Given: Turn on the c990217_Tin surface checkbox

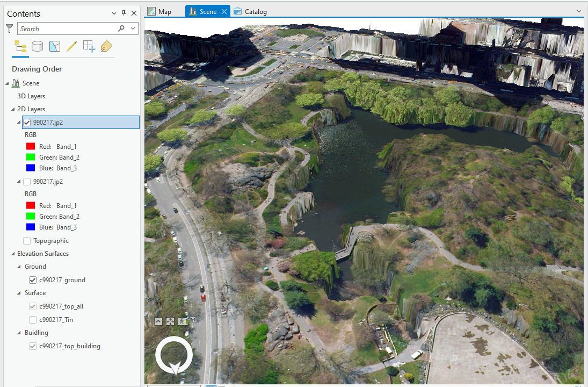Looking at the screenshot, I should click(33, 320).
